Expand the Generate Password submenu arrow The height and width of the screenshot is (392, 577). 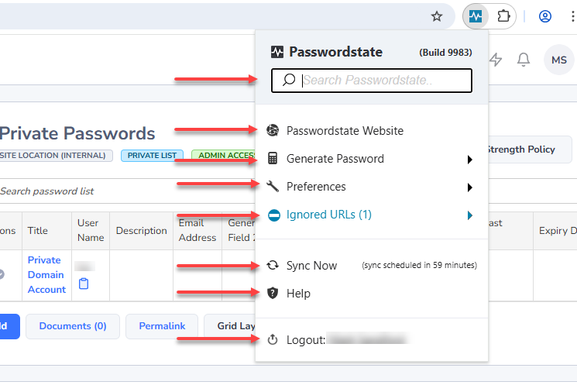click(469, 160)
